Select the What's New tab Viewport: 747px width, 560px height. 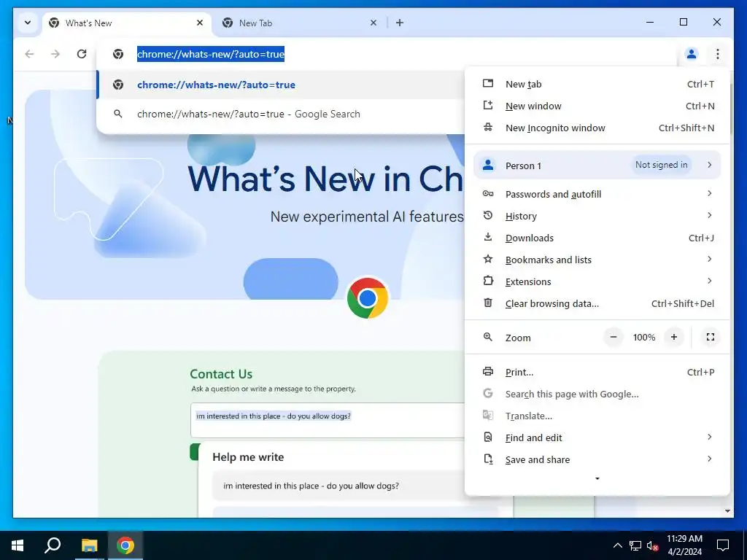click(x=127, y=23)
